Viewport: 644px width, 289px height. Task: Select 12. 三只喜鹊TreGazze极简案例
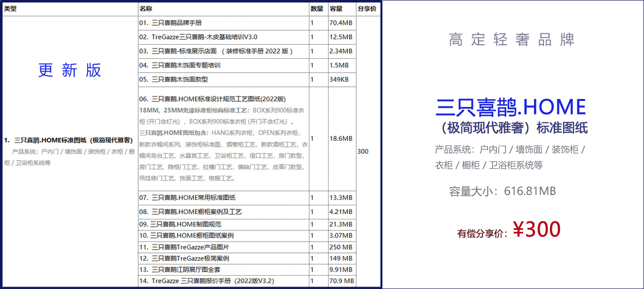coord(184,259)
